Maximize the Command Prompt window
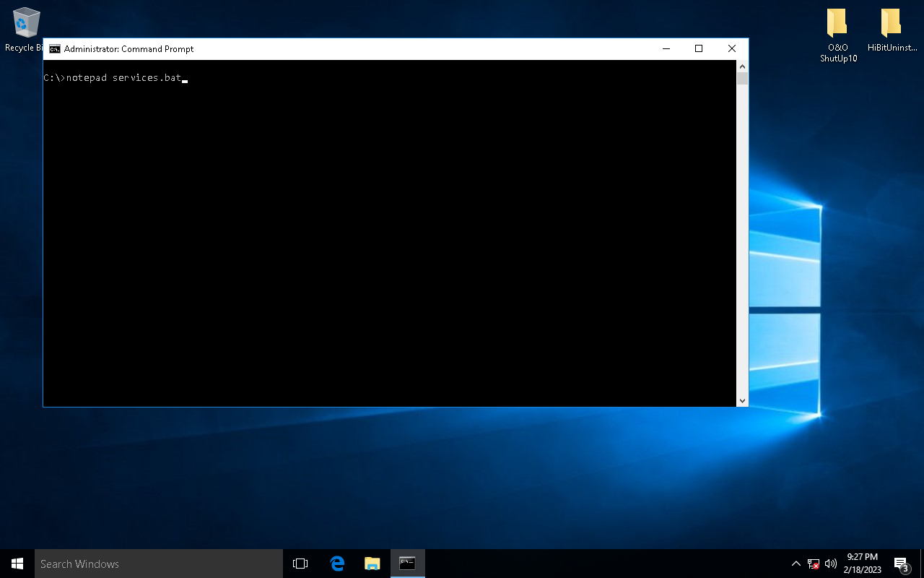Screen dimensions: 924x578 699,49
